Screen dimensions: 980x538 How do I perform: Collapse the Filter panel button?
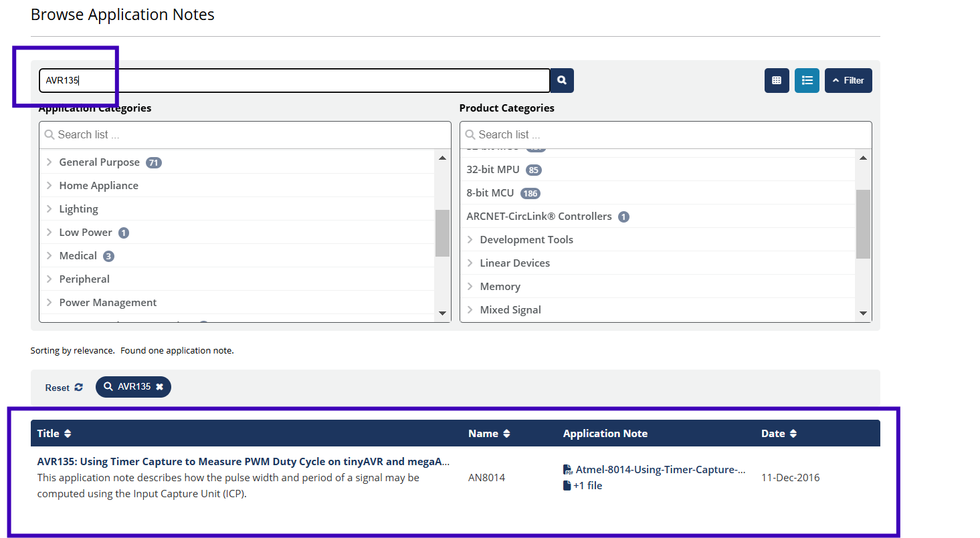(x=848, y=80)
